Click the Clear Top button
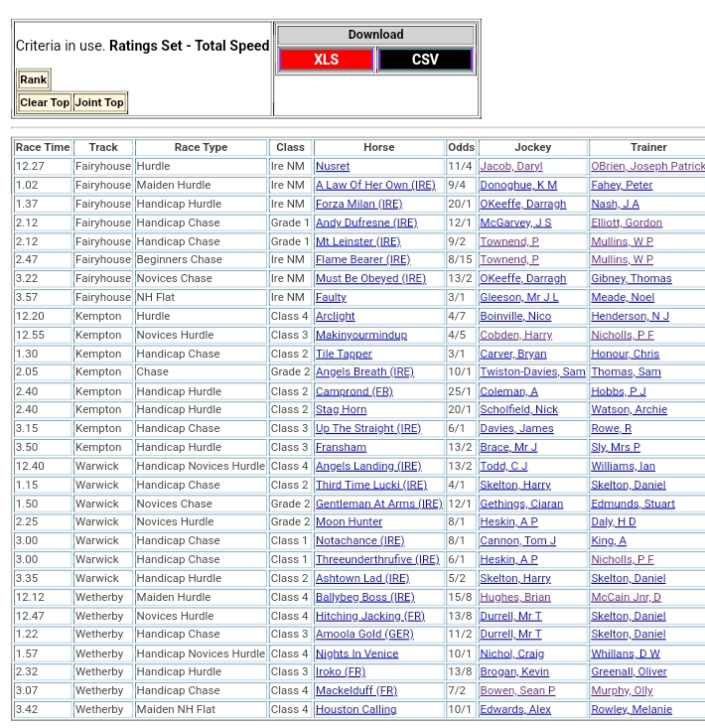Image resolution: width=705 pixels, height=728 pixels. 45,102
